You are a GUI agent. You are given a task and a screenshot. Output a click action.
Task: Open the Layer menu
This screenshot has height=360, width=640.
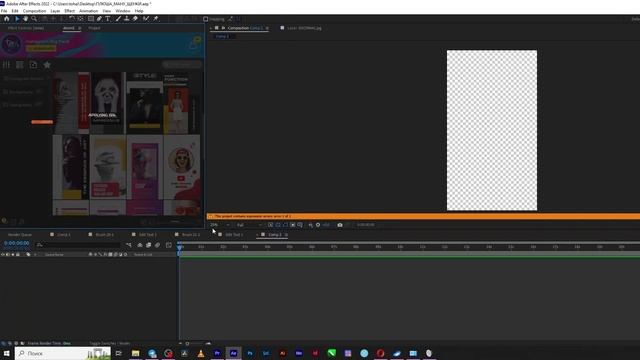(55, 11)
